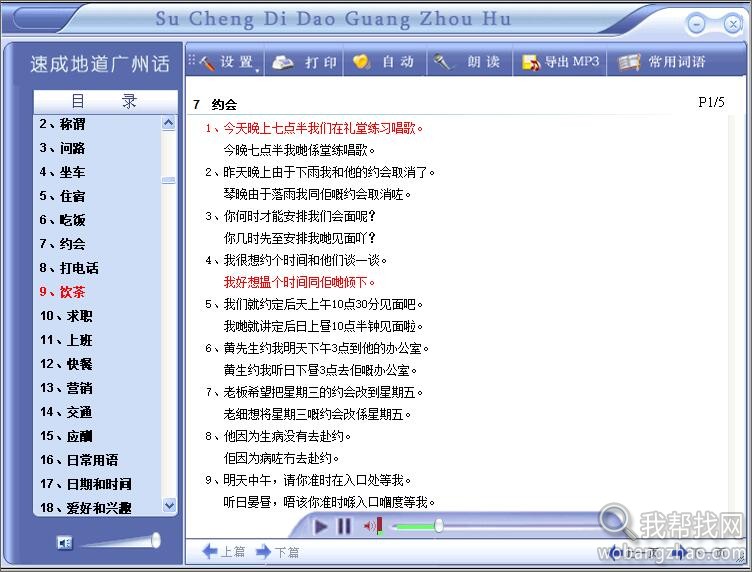Select sentence 7 老板希望把星期三的约会改到星期五
Screen dimensions: 752x572
tap(314, 393)
